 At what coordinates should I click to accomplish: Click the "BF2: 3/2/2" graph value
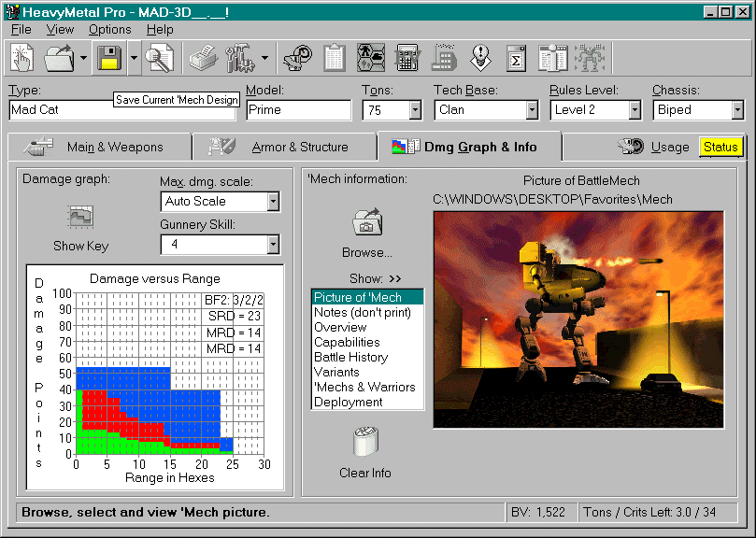click(234, 301)
